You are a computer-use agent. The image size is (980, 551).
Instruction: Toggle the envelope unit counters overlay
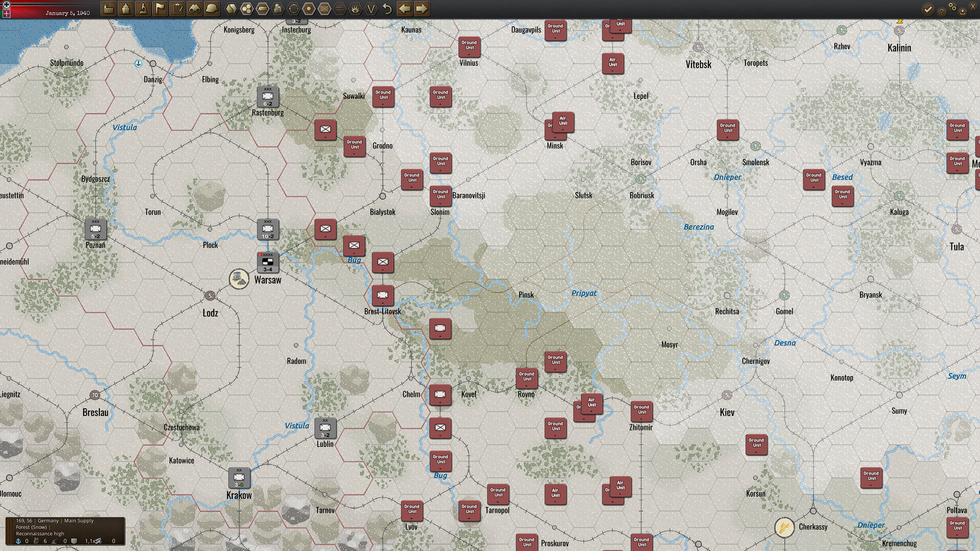325,9
